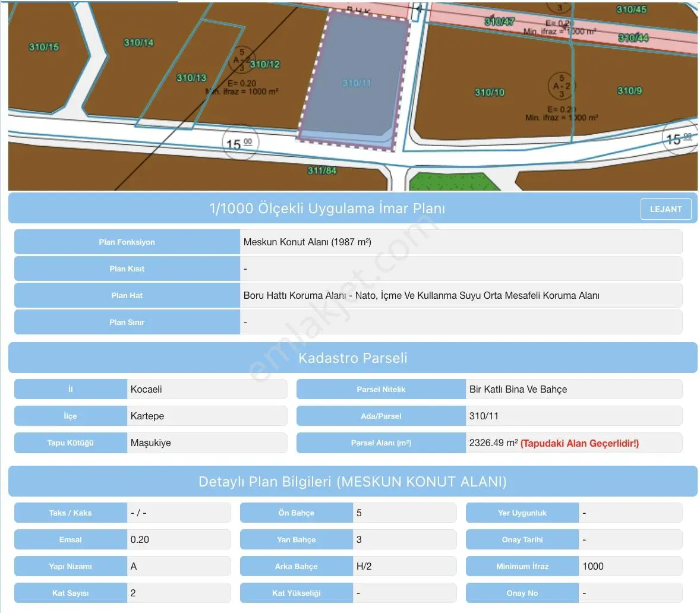Click parcel 310/10 on the map
This screenshot has width=700, height=613.
pos(489,92)
